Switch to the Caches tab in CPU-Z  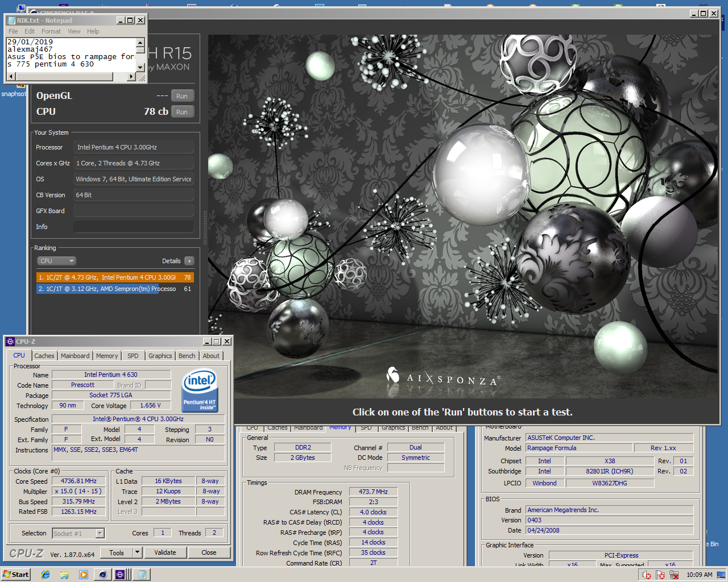click(44, 356)
